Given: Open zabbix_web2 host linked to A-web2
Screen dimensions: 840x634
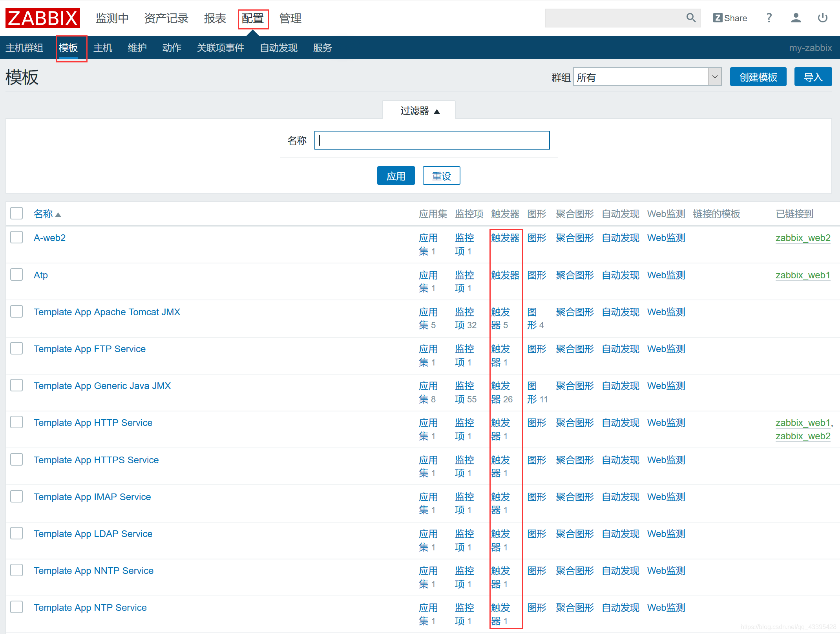Looking at the screenshot, I should 803,238.
